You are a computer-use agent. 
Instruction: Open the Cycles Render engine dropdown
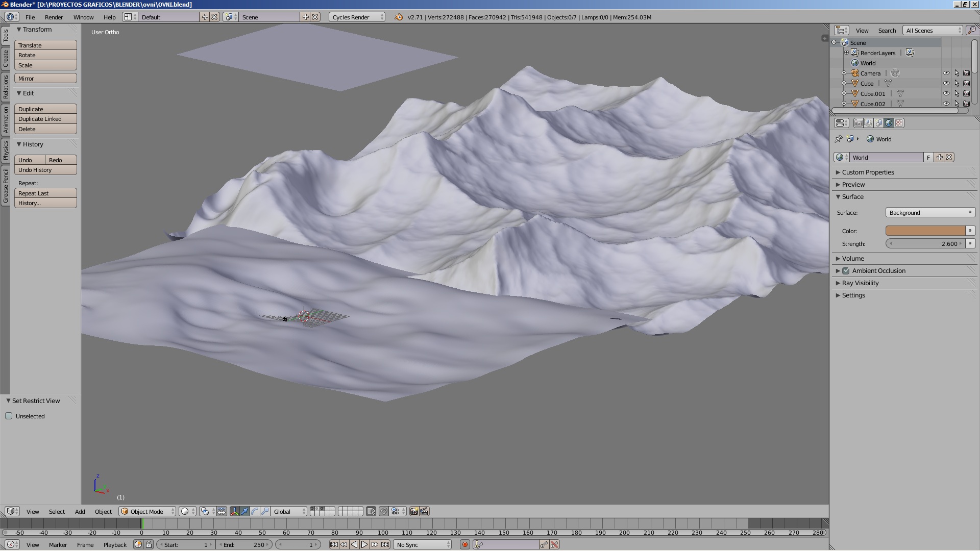357,17
